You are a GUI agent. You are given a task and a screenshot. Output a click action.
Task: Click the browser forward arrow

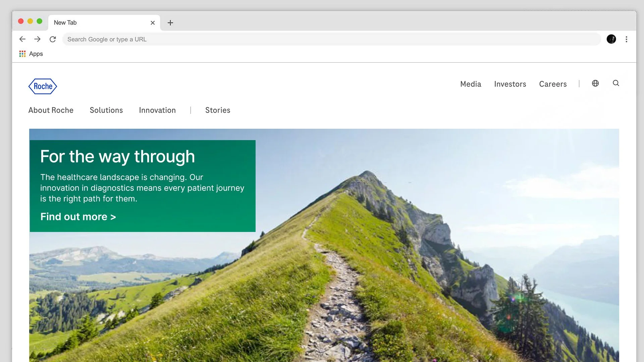tap(38, 39)
